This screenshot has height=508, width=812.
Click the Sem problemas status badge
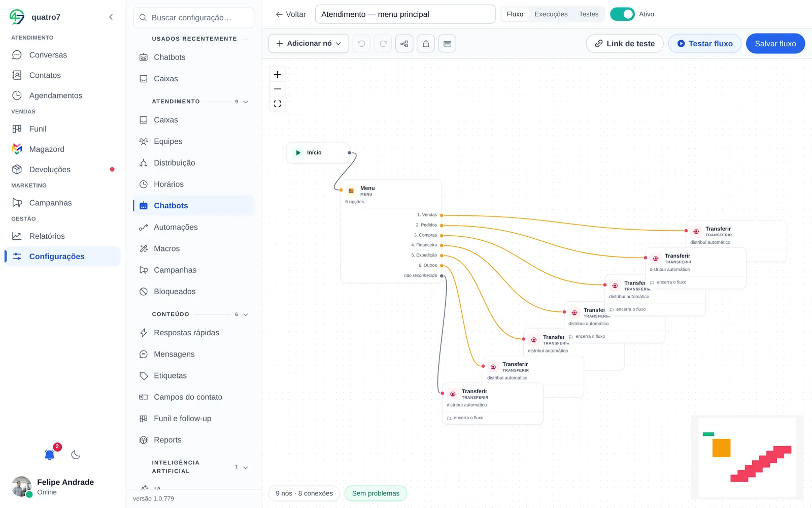click(x=376, y=493)
